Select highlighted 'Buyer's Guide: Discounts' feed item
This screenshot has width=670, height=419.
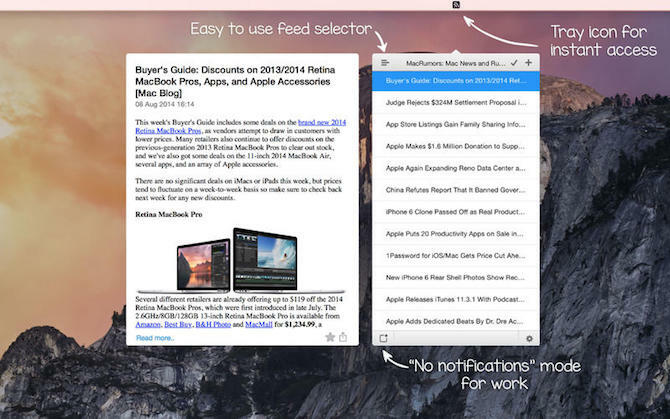456,81
